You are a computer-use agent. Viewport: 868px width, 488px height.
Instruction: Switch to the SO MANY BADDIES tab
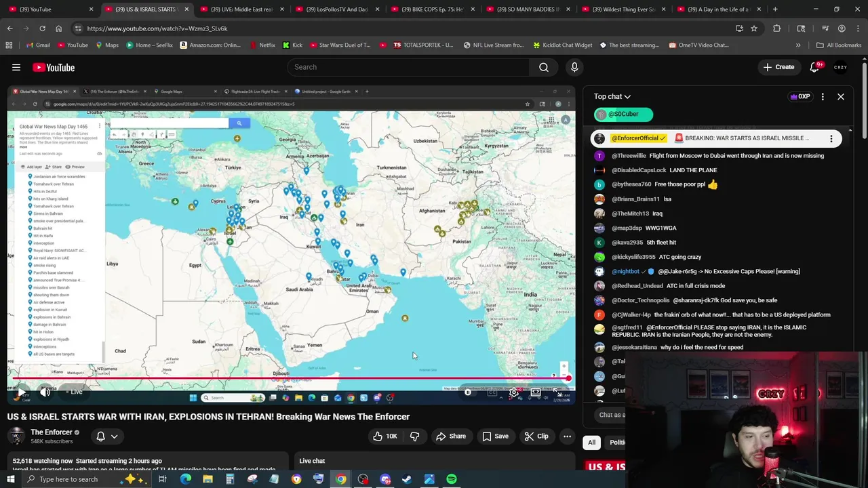(x=528, y=9)
